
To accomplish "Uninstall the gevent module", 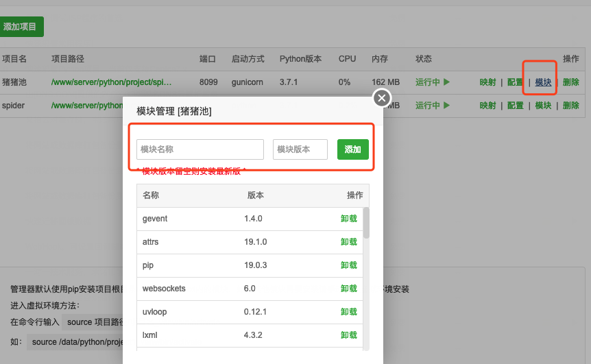I will [x=348, y=219].
